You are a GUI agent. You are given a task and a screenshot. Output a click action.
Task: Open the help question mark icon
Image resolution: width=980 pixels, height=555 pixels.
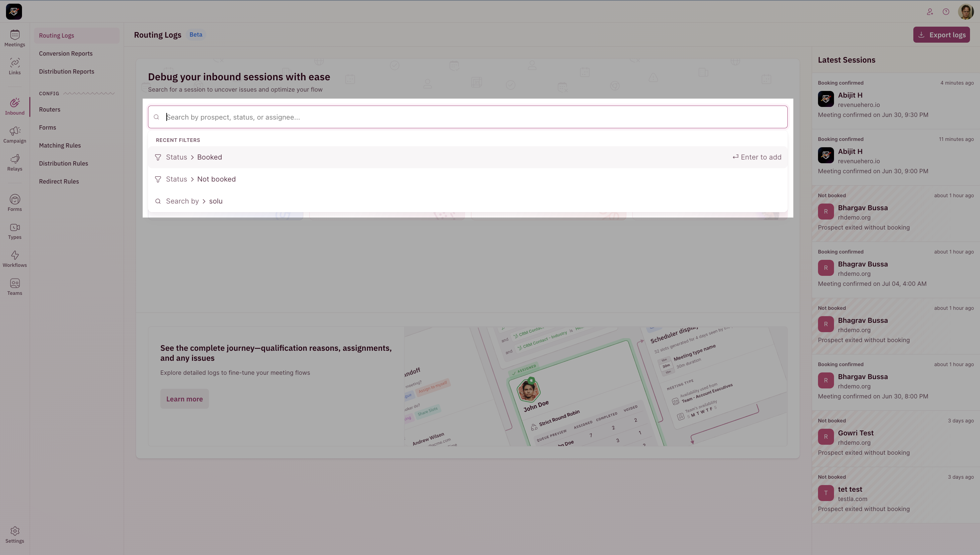pyautogui.click(x=946, y=12)
